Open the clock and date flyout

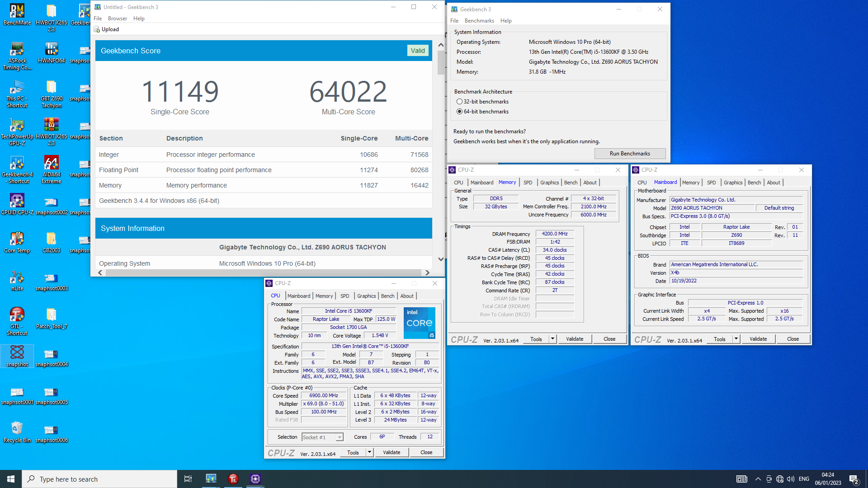click(828, 479)
